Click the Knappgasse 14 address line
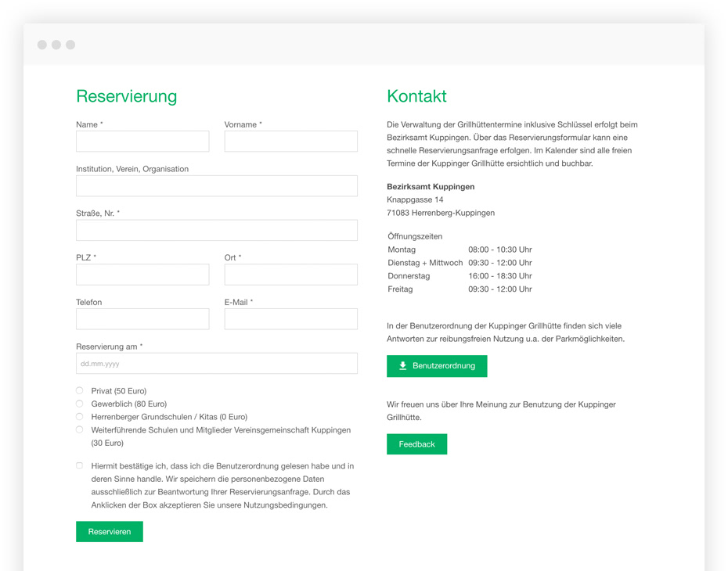The image size is (728, 571). click(415, 199)
